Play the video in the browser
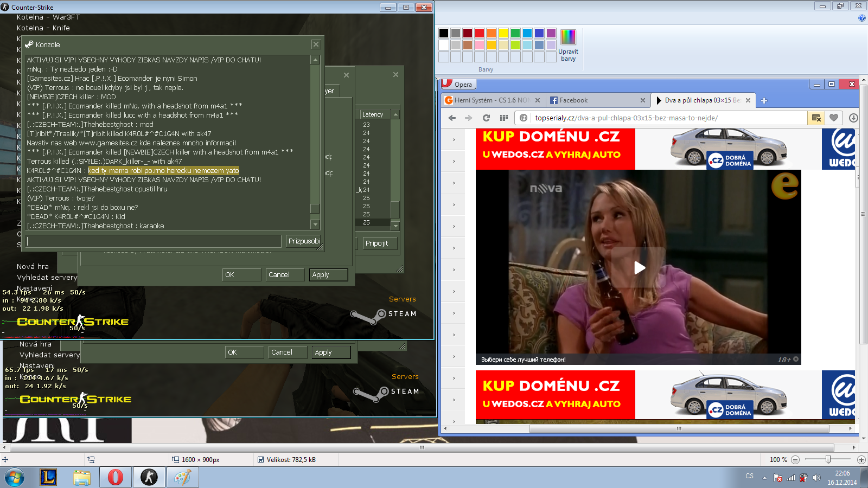Viewport: 868px width, 488px height. coord(639,267)
